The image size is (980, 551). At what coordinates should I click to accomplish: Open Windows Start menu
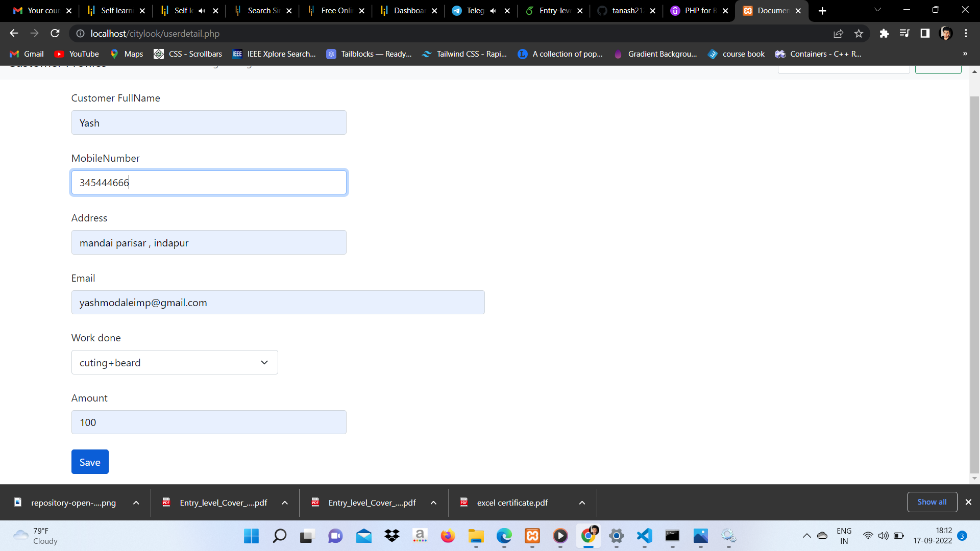[x=251, y=536]
